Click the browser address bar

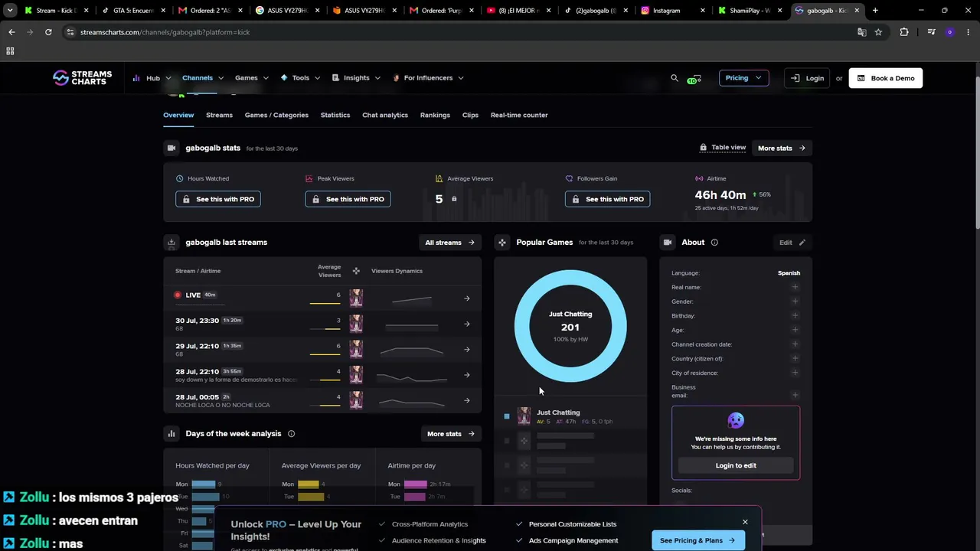[x=459, y=32]
